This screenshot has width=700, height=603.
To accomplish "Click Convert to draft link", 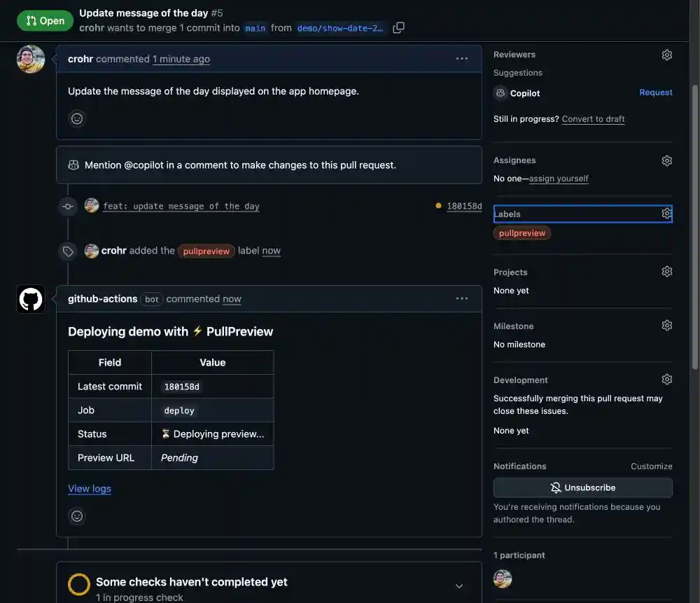I will point(593,119).
